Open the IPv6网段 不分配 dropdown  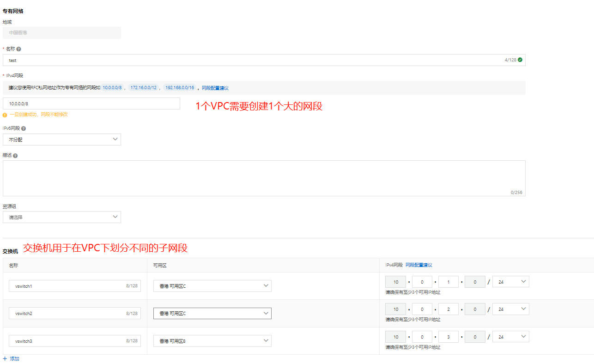[x=62, y=140]
